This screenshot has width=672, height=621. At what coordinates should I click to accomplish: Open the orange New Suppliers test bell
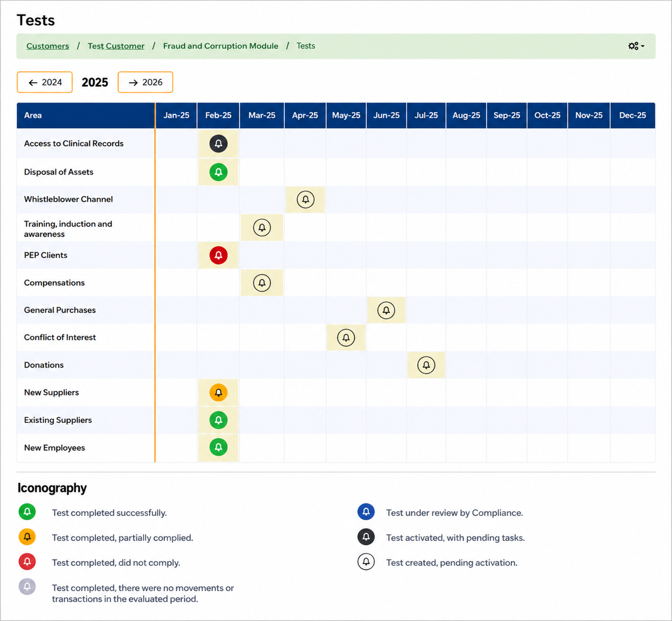pyautogui.click(x=218, y=393)
